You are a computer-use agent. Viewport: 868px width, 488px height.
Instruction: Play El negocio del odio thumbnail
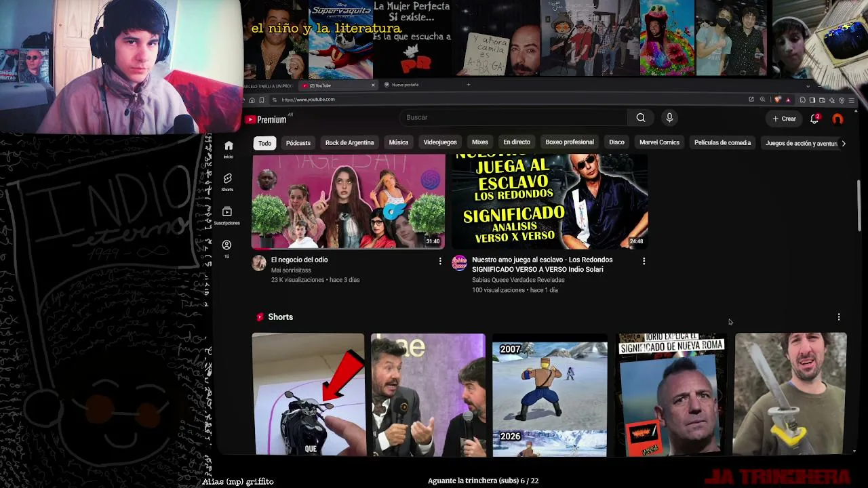click(349, 201)
